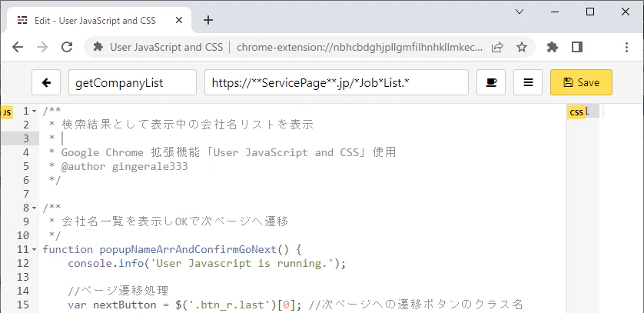Viewport: 644px width, 313px height.
Task: Save the script with Save button
Action: (581, 82)
